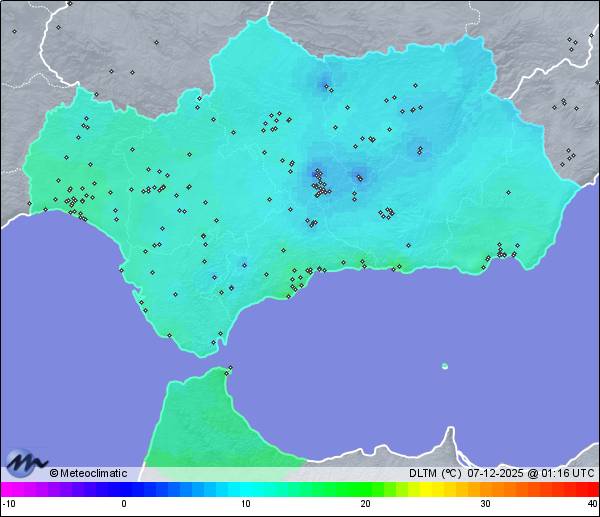
Task: Click the "20" label under the color scale
Action: [365, 504]
